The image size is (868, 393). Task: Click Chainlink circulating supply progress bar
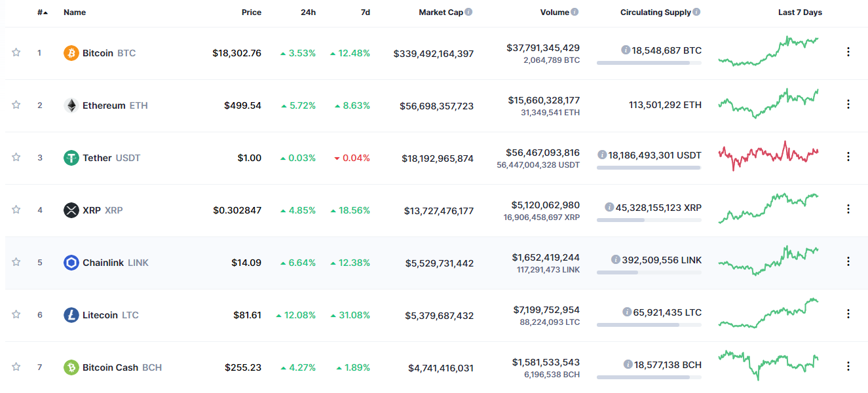[x=649, y=272]
